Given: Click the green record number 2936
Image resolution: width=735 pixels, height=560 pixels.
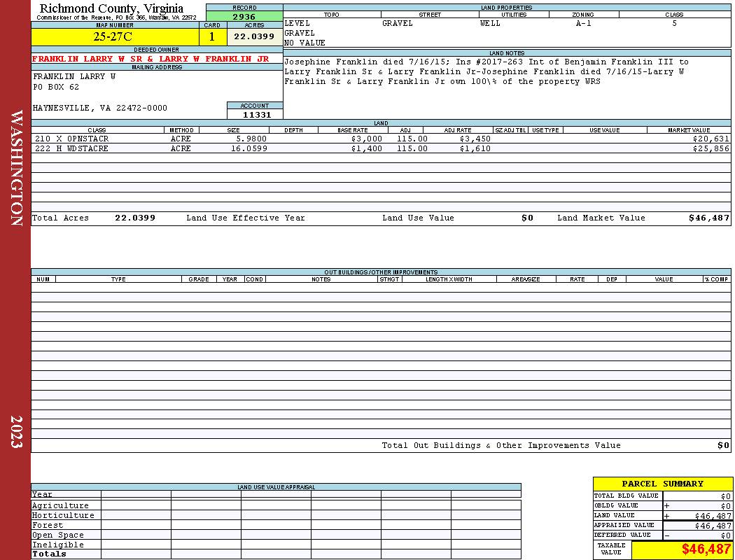Looking at the screenshot, I should pos(244,16).
